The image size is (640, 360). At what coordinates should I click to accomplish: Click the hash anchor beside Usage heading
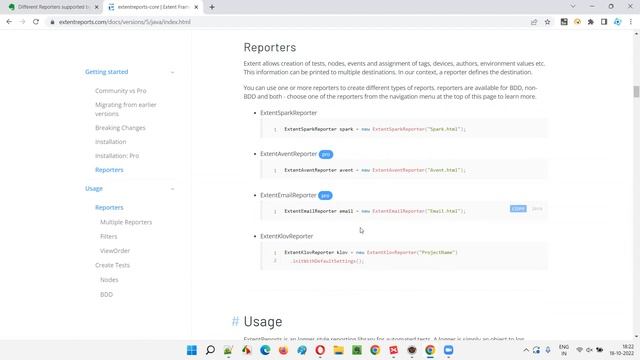coord(235,321)
